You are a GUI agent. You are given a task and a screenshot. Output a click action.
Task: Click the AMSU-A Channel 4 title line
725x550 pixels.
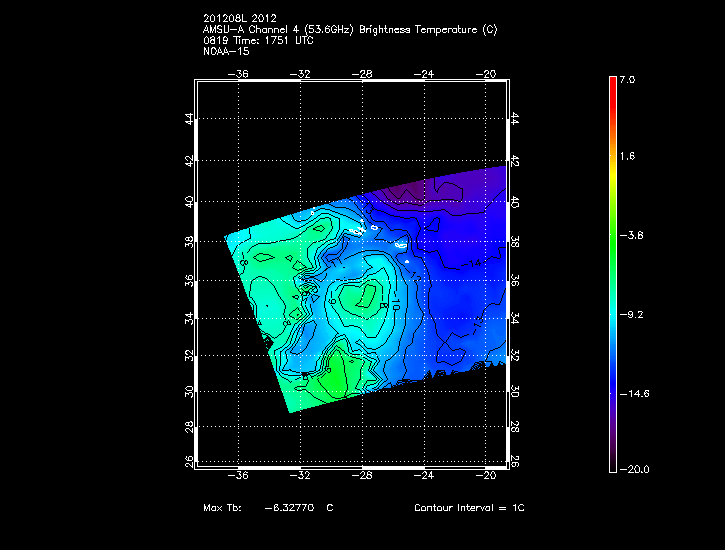[x=349, y=29]
